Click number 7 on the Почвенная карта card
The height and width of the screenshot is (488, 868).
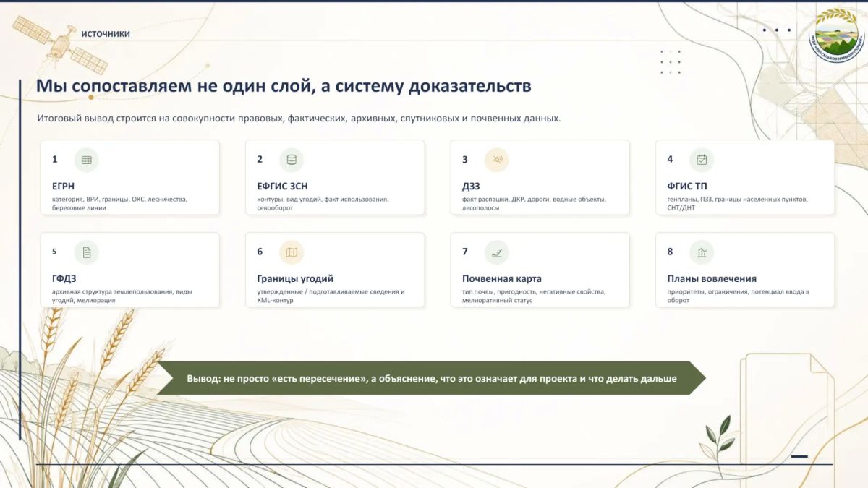pos(465,252)
